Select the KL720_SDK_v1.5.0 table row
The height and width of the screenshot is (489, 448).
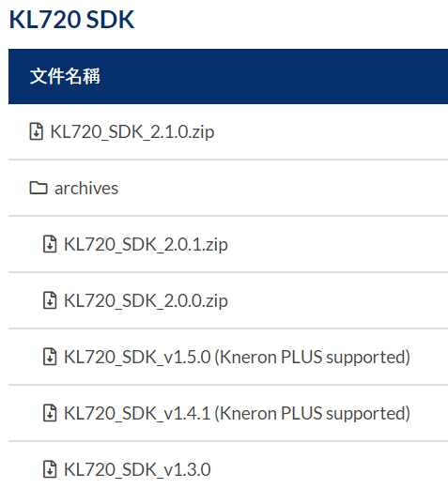(x=228, y=357)
